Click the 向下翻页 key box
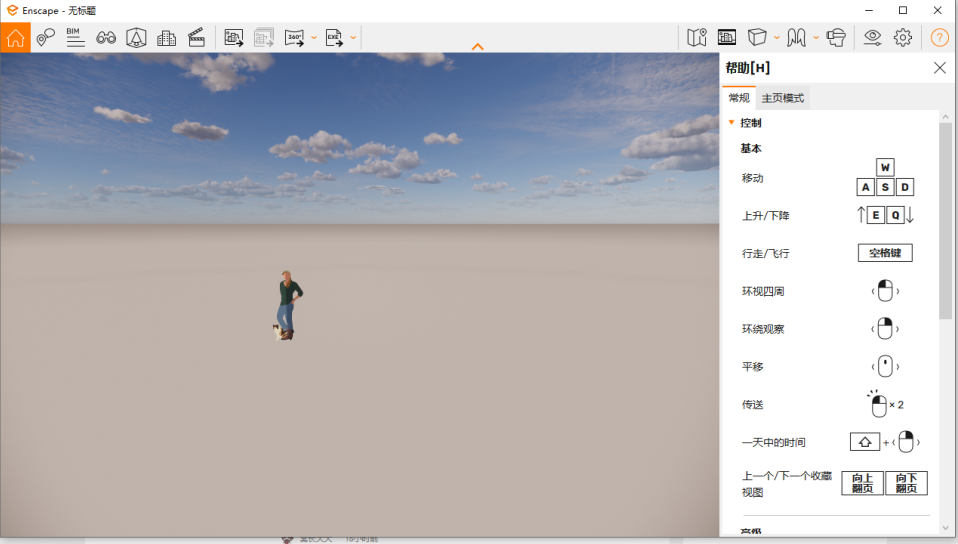 [x=907, y=483]
